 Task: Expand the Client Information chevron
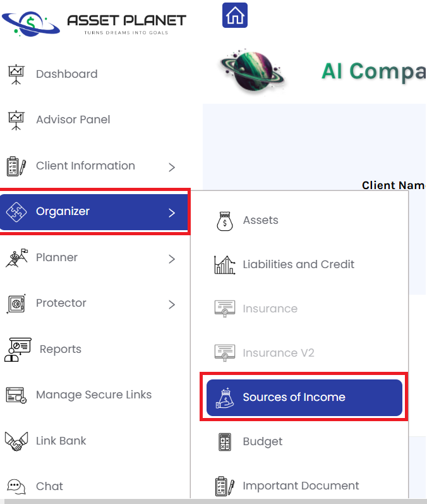(172, 167)
